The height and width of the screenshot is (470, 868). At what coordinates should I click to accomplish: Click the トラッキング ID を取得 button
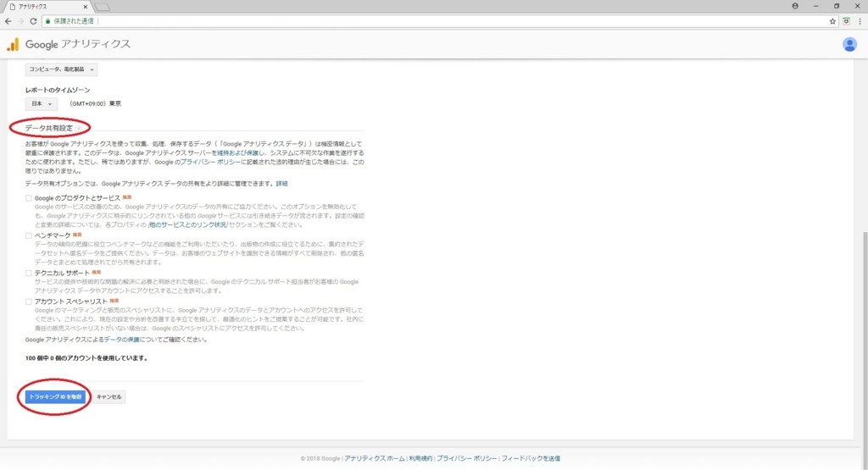click(x=55, y=397)
